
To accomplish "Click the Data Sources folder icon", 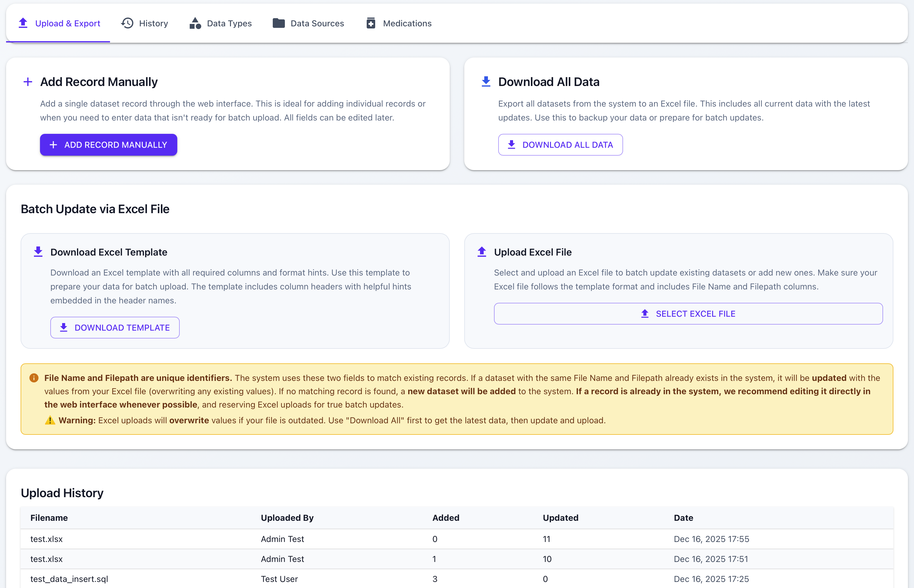I will [x=279, y=23].
